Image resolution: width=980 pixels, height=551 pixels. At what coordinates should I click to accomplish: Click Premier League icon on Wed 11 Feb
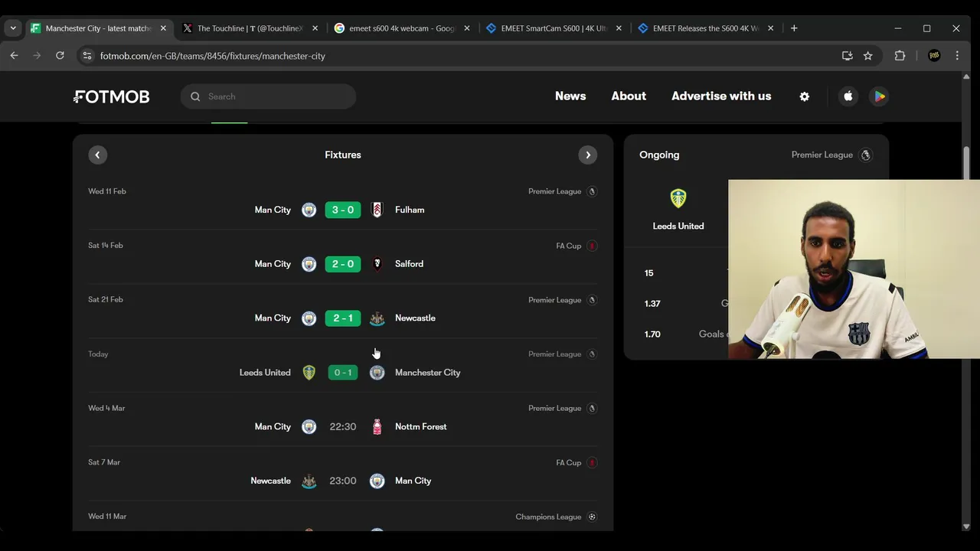592,191
